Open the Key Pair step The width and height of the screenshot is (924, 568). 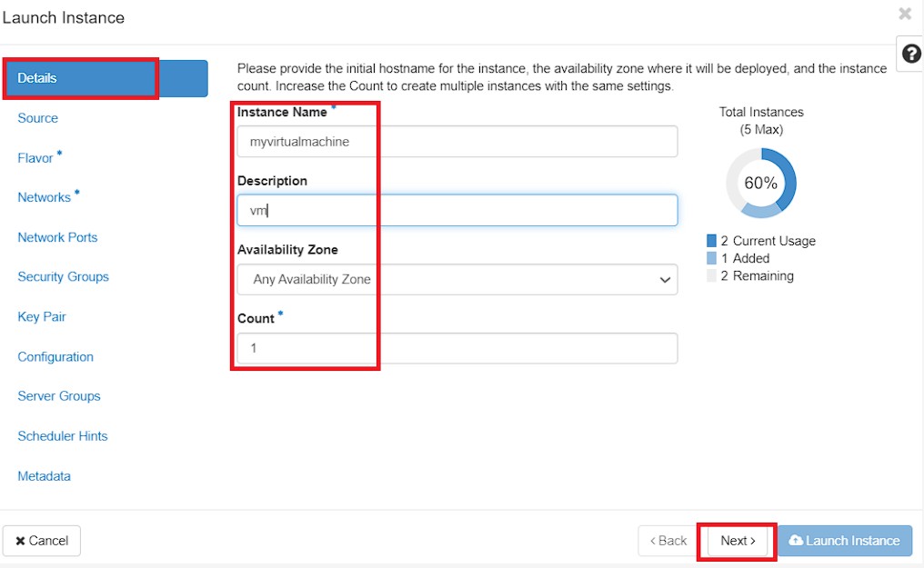41,316
